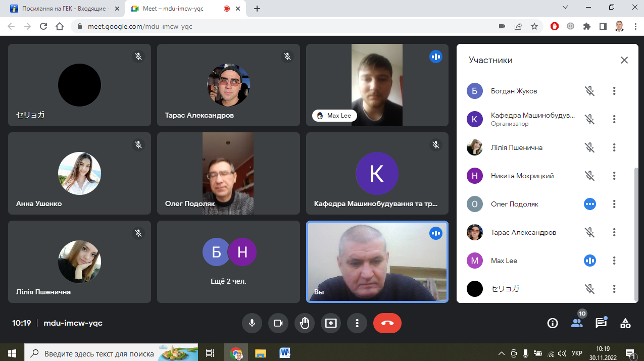Open the activities shapes icon
The width and height of the screenshot is (644, 361).
point(625,323)
